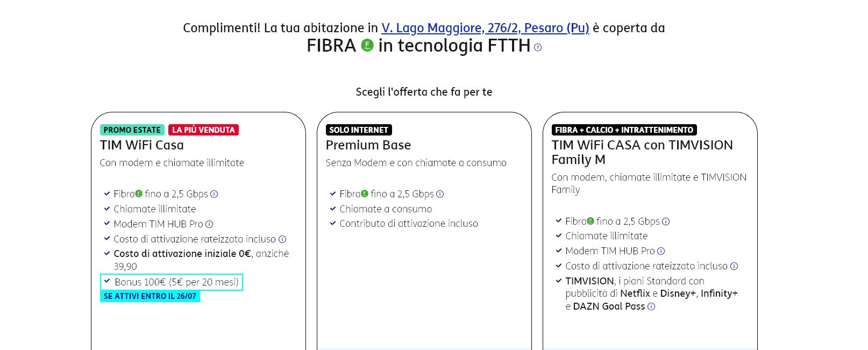868x350 pixels.
Task: Open Fibra speed info in Premium Base card
Action: pyautogui.click(x=440, y=194)
